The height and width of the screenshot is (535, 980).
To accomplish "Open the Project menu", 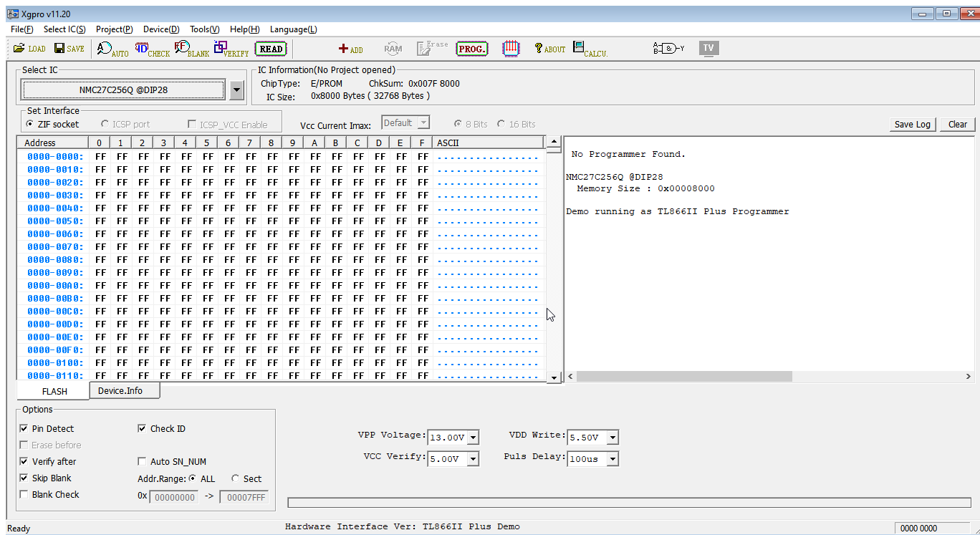I will 115,29.
